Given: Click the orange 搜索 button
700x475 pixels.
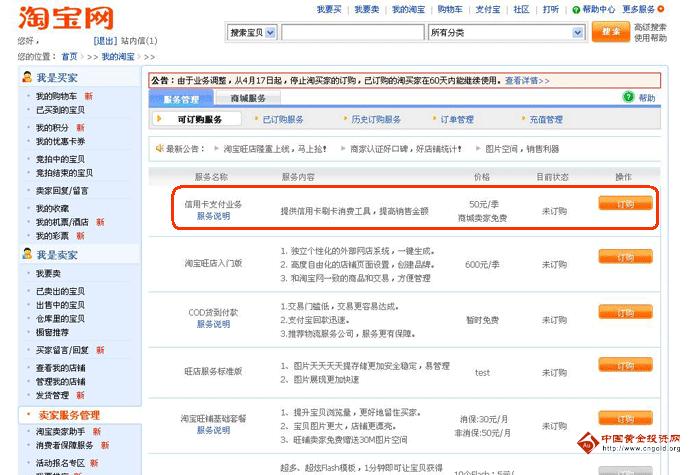Looking at the screenshot, I should pos(610,32).
